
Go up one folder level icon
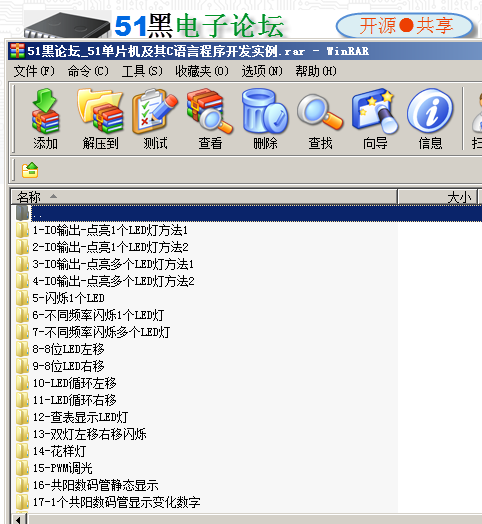(30, 170)
